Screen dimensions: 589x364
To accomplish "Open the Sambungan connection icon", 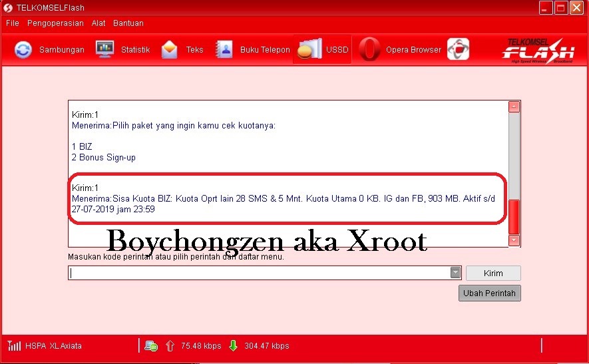I will point(23,50).
